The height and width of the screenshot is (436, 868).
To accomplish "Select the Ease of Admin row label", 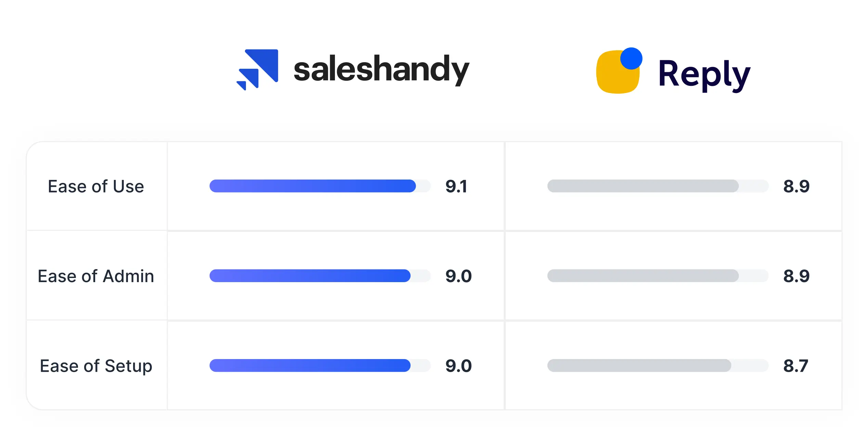I will [96, 276].
